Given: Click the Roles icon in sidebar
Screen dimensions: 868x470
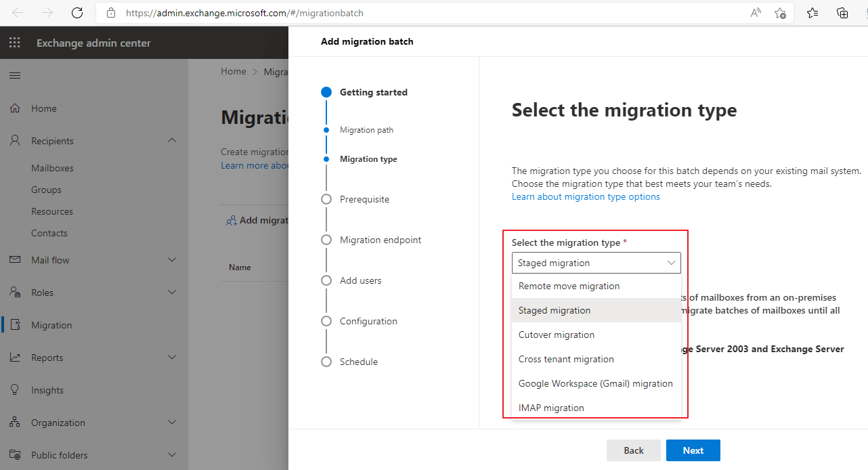Looking at the screenshot, I should tap(15, 293).
